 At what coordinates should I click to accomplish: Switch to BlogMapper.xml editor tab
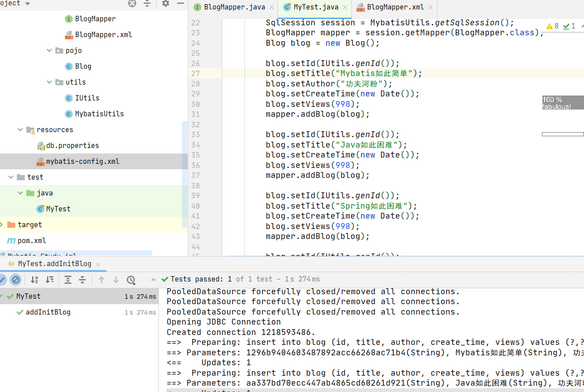pyautogui.click(x=395, y=7)
